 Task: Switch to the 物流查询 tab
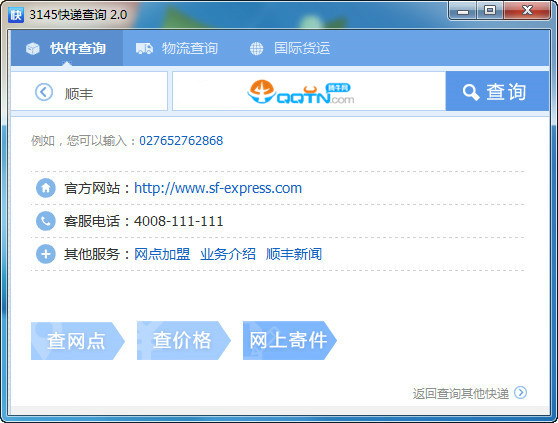(177, 48)
